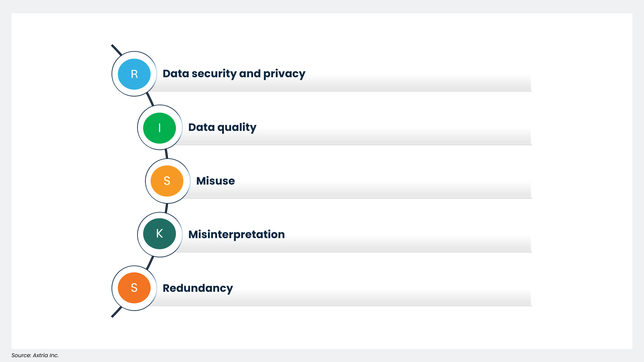Select the dark teal K circle
The width and height of the screenshot is (644, 362).
(160, 234)
